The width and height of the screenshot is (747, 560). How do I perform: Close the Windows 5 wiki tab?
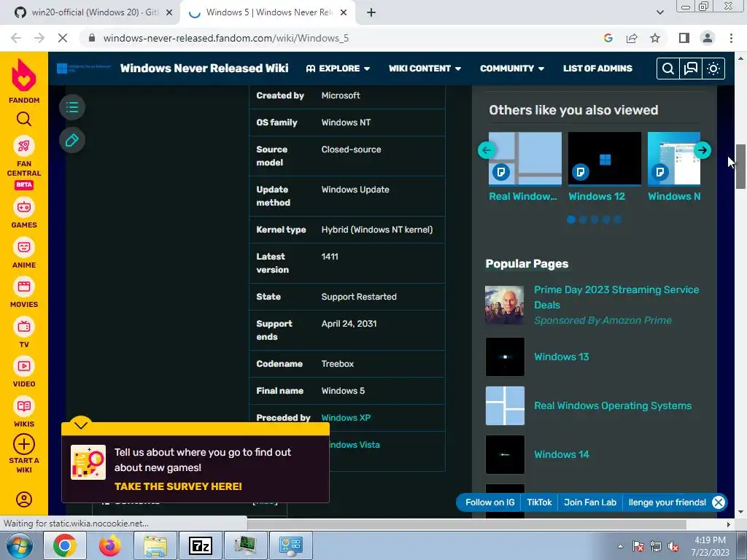point(343,12)
